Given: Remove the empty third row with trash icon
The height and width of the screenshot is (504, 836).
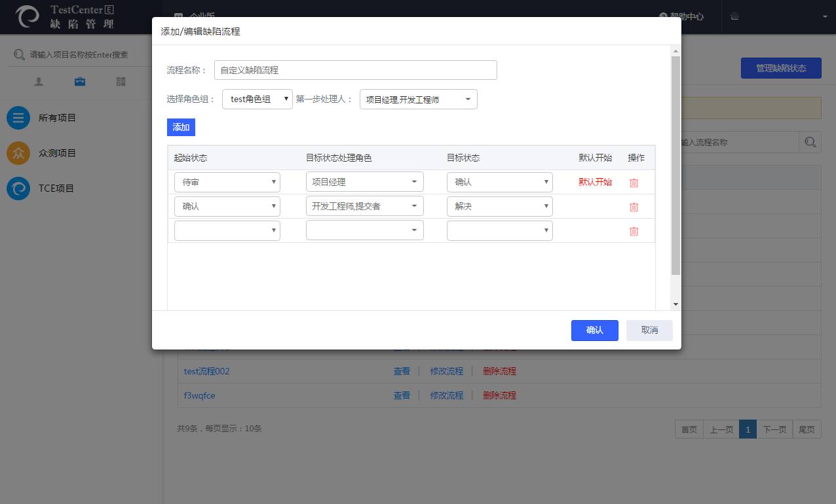Looking at the screenshot, I should [634, 231].
